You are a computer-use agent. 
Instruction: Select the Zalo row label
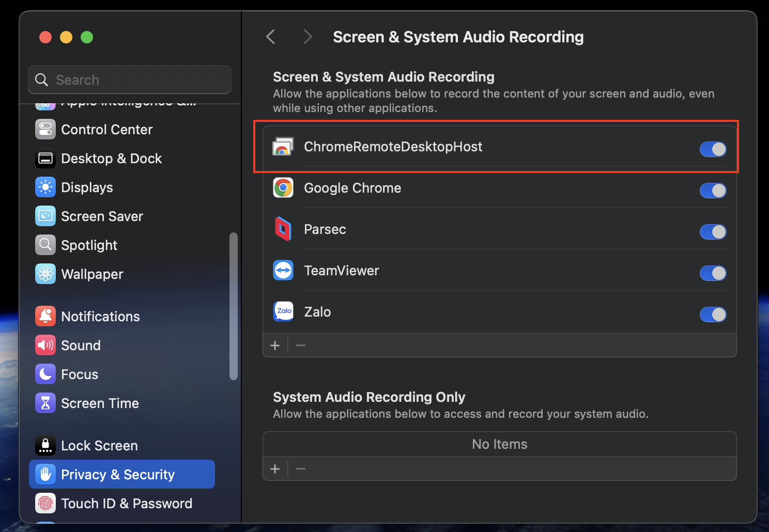[x=317, y=312]
